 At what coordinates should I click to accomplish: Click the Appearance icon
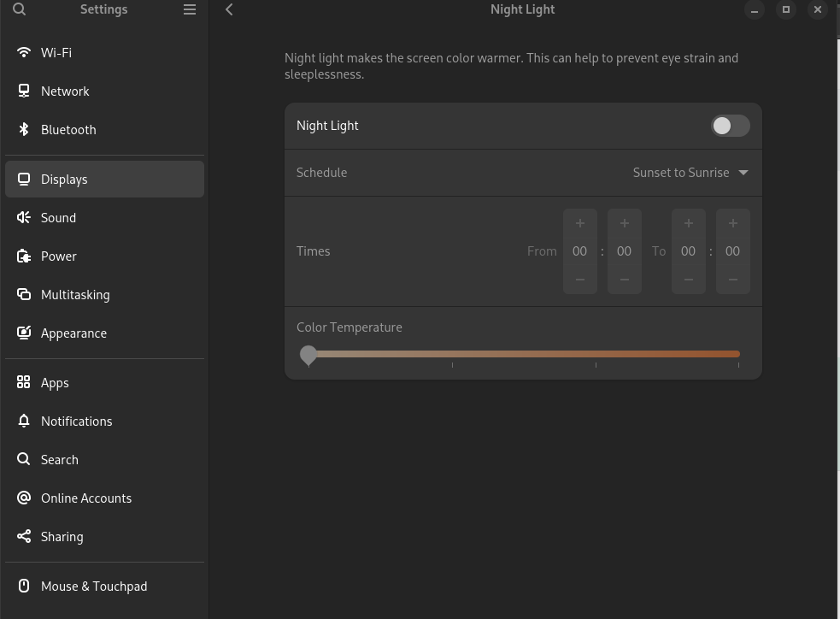tap(24, 333)
